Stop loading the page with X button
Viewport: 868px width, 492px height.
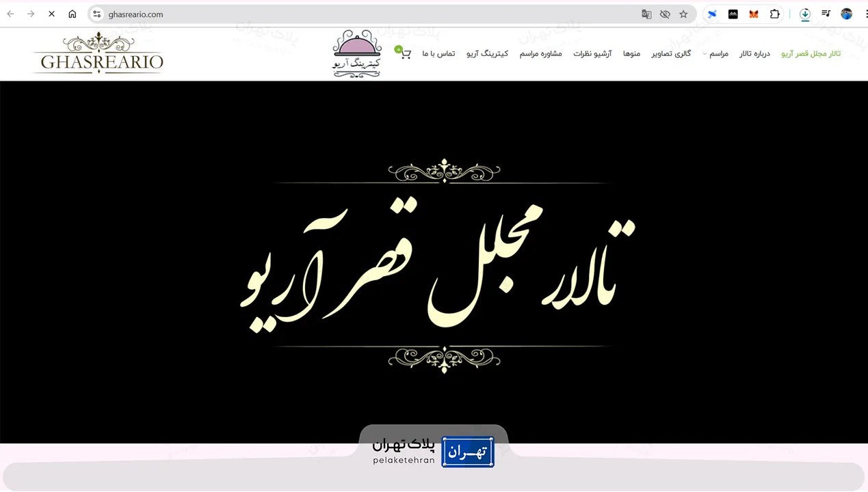pyautogui.click(x=51, y=14)
